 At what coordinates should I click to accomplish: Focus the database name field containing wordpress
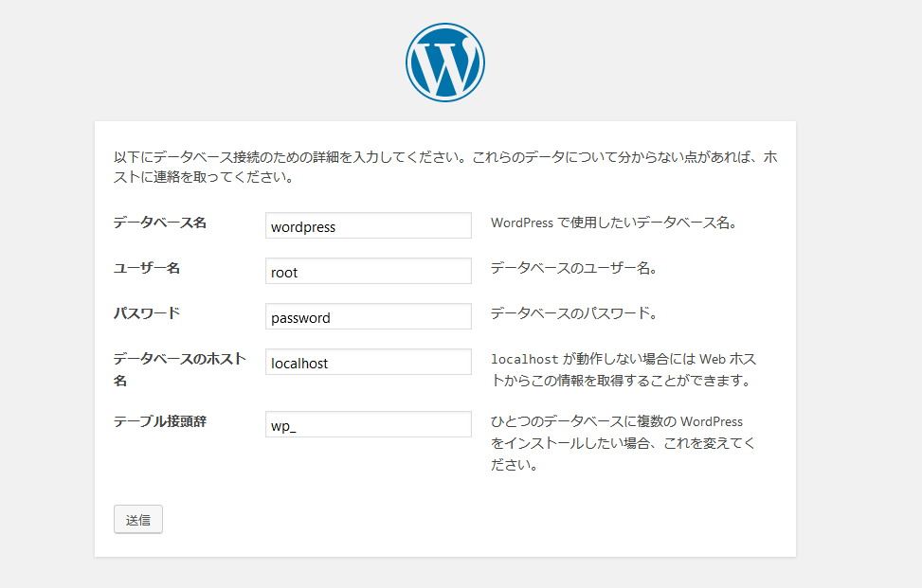coord(368,225)
